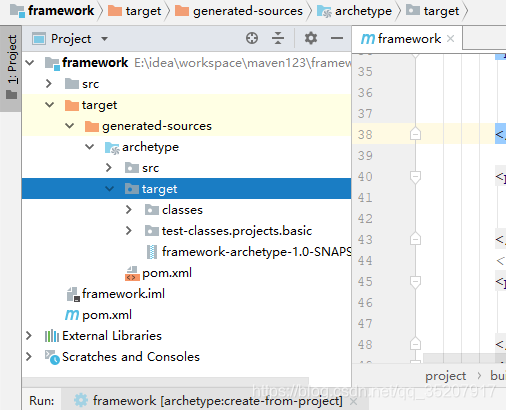This screenshot has height=410, width=506.
Task: Expand the classes folder
Action: pyautogui.click(x=129, y=209)
